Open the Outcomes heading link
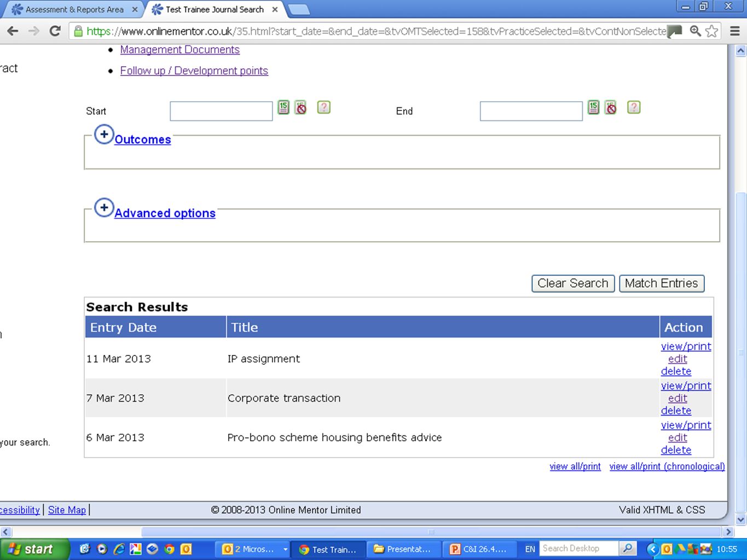Screen dimensions: 747x560 pos(143,139)
